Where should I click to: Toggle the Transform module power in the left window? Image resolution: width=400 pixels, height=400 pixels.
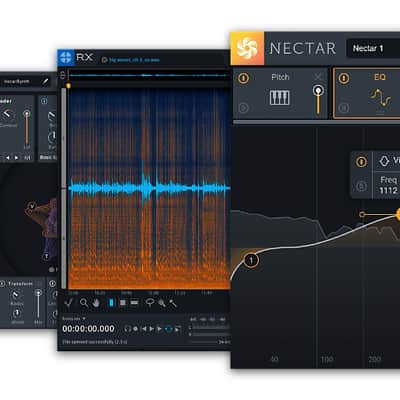(3, 284)
